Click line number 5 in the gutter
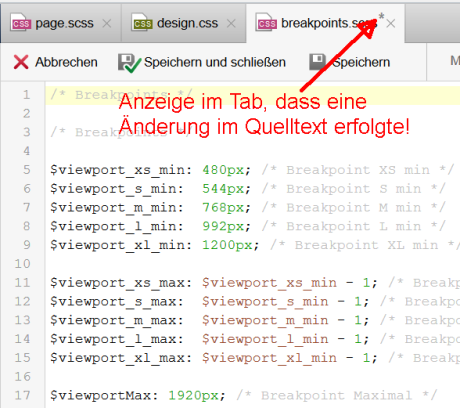The width and height of the screenshot is (460, 408). 27,170
